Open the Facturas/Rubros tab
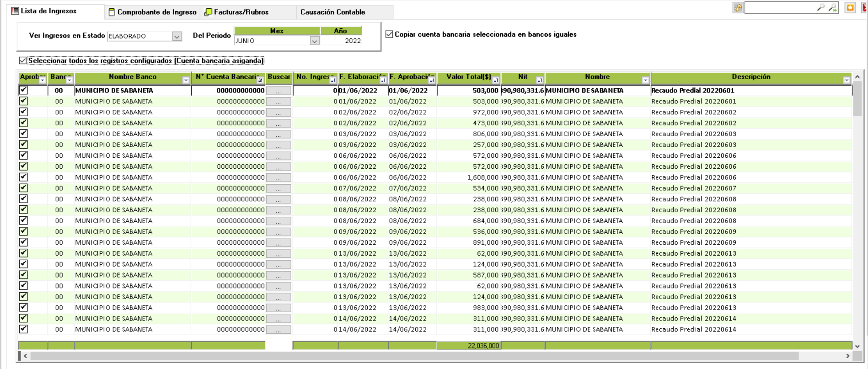Screen dimensions: 868x369 236,12
